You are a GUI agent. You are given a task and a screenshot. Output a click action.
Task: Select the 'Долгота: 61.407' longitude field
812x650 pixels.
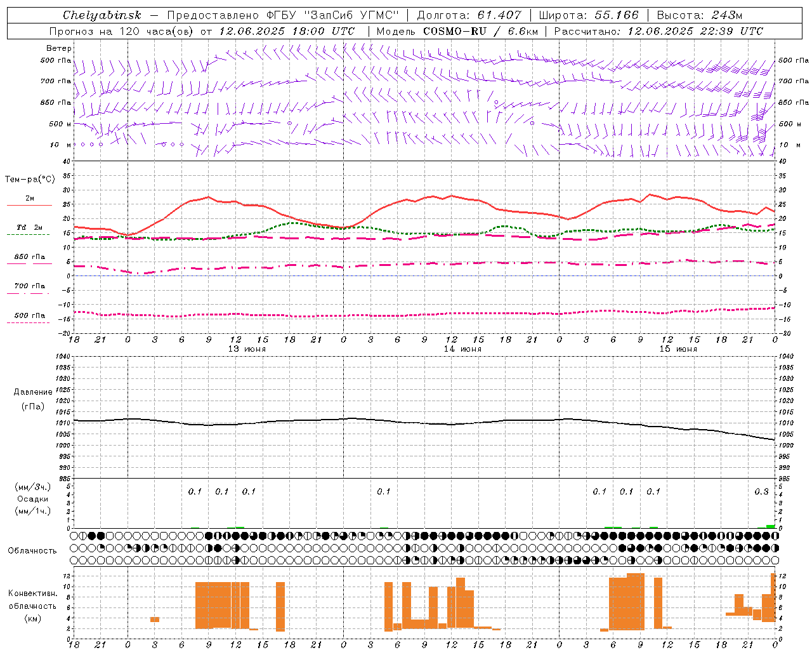pos(469,15)
